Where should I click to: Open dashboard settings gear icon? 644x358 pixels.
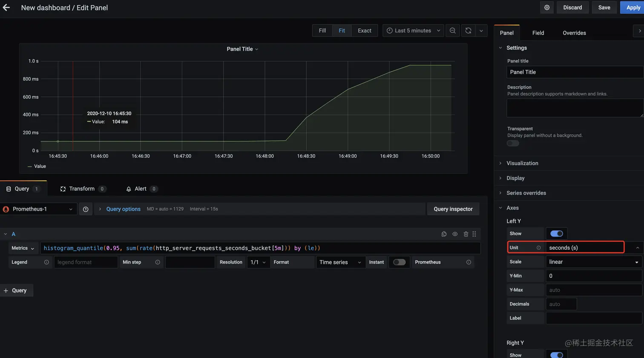[547, 7]
